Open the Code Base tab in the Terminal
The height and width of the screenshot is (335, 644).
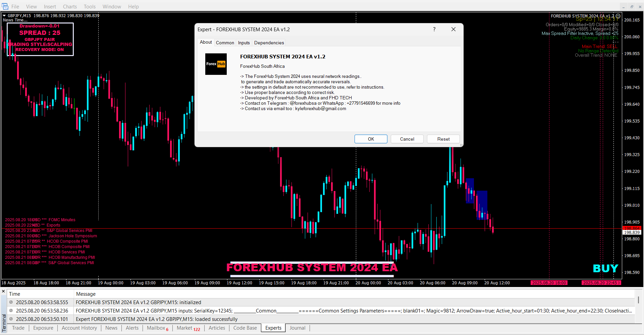245,328
